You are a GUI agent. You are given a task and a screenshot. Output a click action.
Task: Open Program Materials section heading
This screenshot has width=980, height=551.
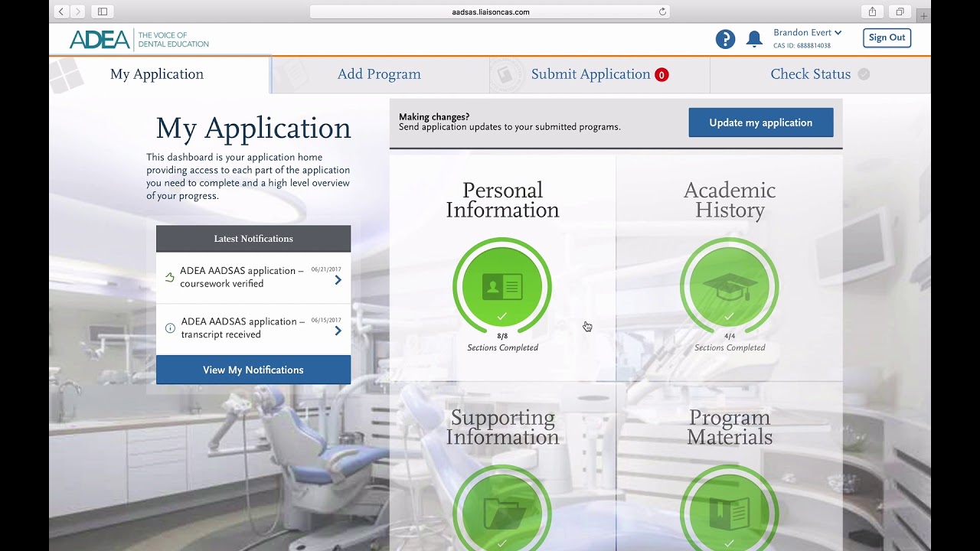[x=730, y=427]
